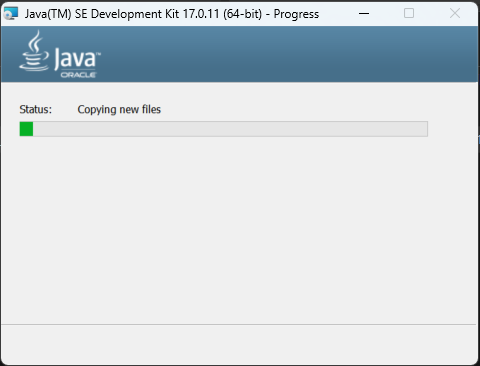Click the 'Copying new files' status text
This screenshot has width=480, height=366.
click(x=119, y=109)
